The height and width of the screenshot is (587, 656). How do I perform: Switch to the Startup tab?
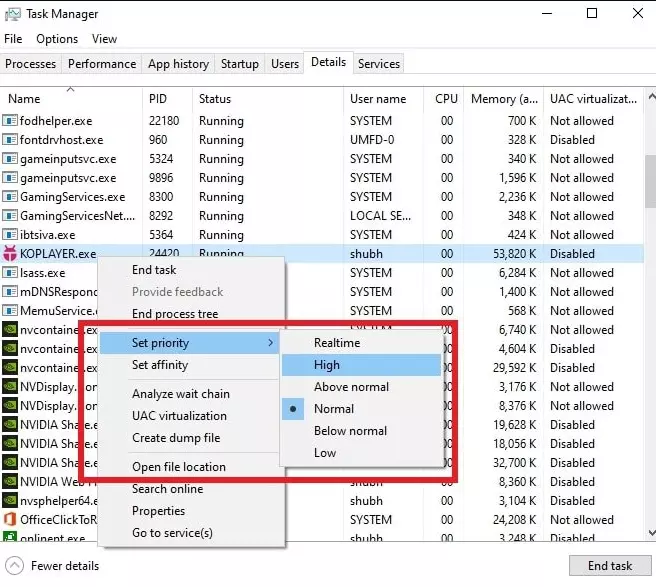point(240,64)
